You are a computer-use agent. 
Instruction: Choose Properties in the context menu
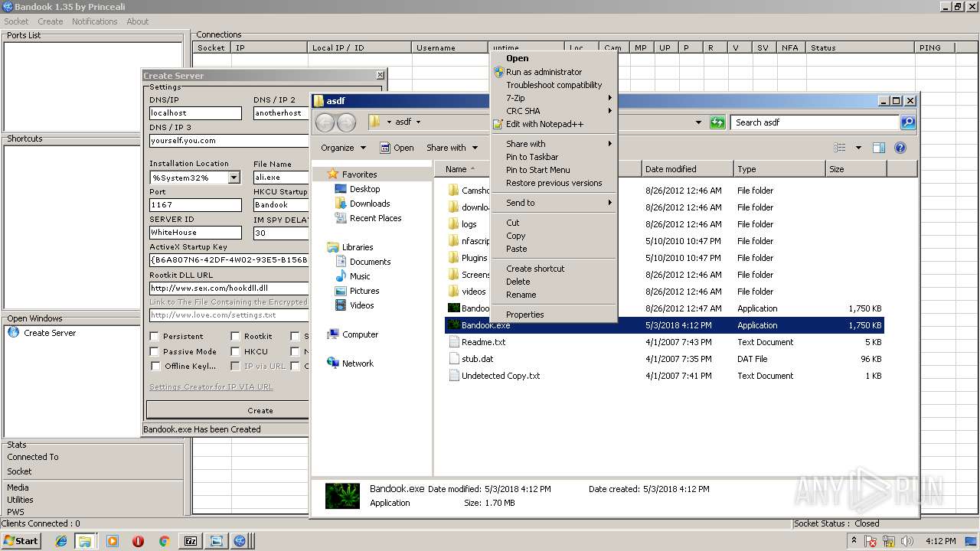pyautogui.click(x=553, y=315)
